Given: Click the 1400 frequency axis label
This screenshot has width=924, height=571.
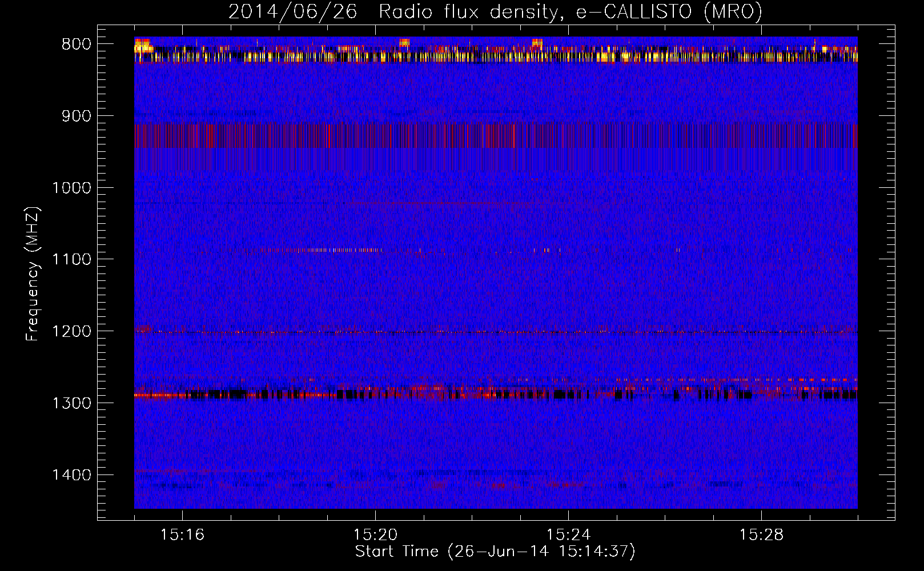Looking at the screenshot, I should [71, 475].
